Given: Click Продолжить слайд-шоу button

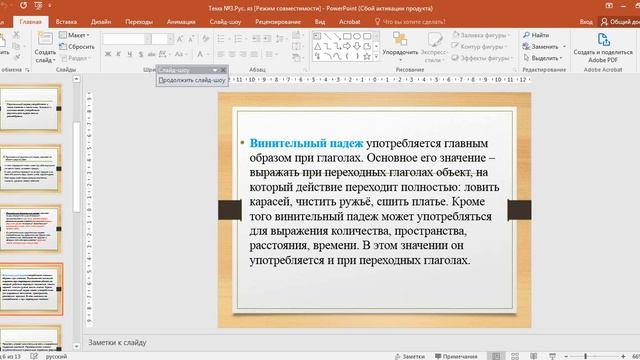Looking at the screenshot, I should [x=192, y=80].
